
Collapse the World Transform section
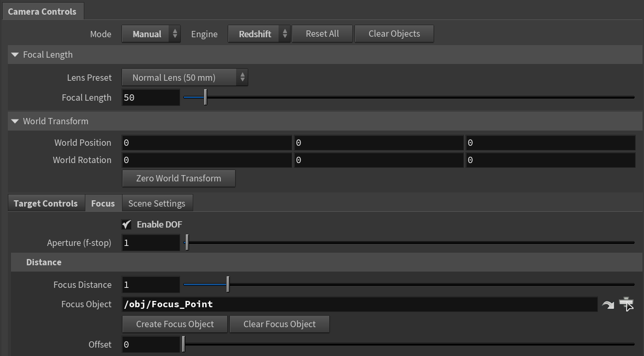coord(15,121)
